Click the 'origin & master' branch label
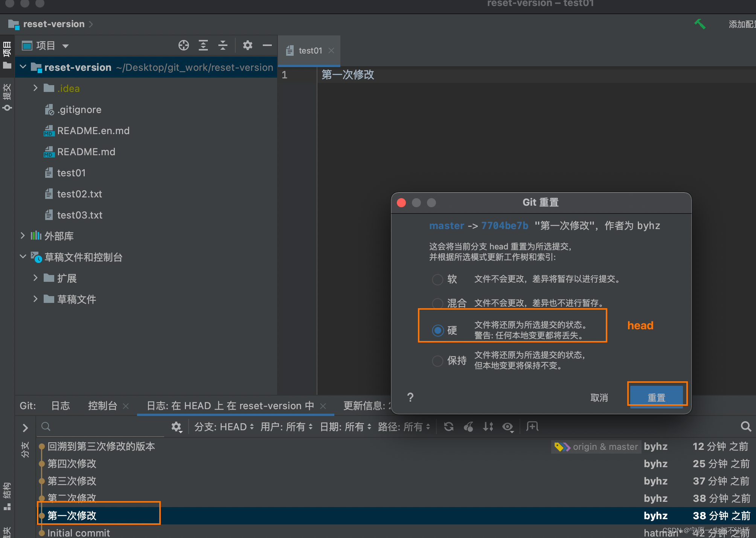756x538 pixels. 596,447
